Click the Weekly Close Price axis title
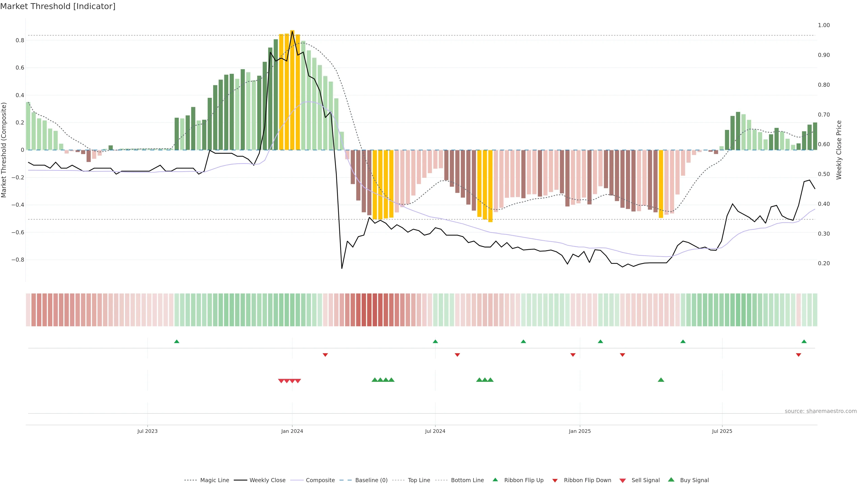This screenshot has height=488, width=868. click(x=839, y=150)
